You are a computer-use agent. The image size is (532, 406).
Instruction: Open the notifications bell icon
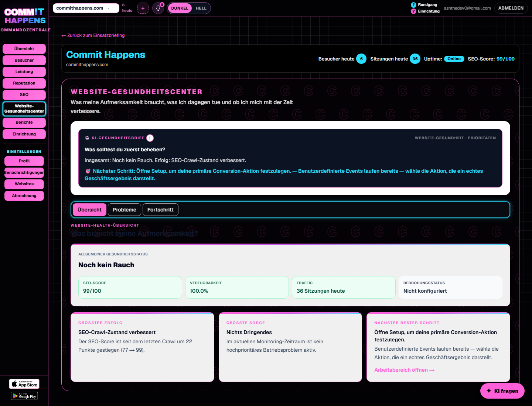[158, 8]
